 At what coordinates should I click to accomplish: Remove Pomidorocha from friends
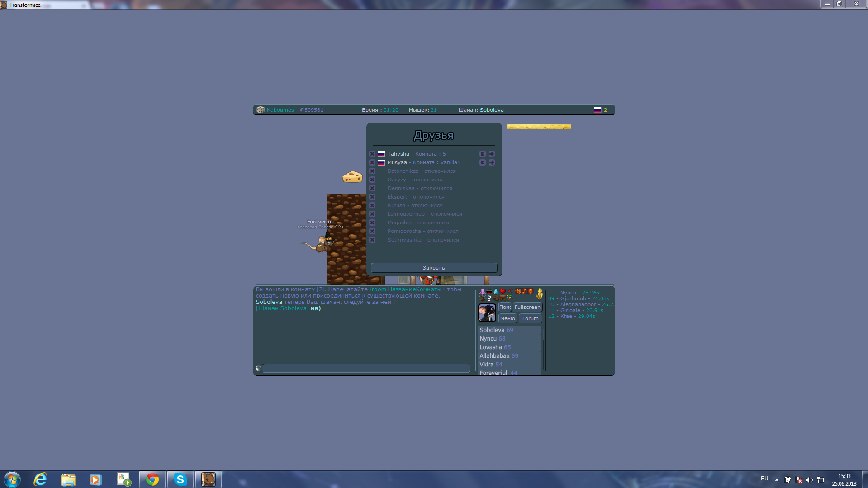coord(372,231)
